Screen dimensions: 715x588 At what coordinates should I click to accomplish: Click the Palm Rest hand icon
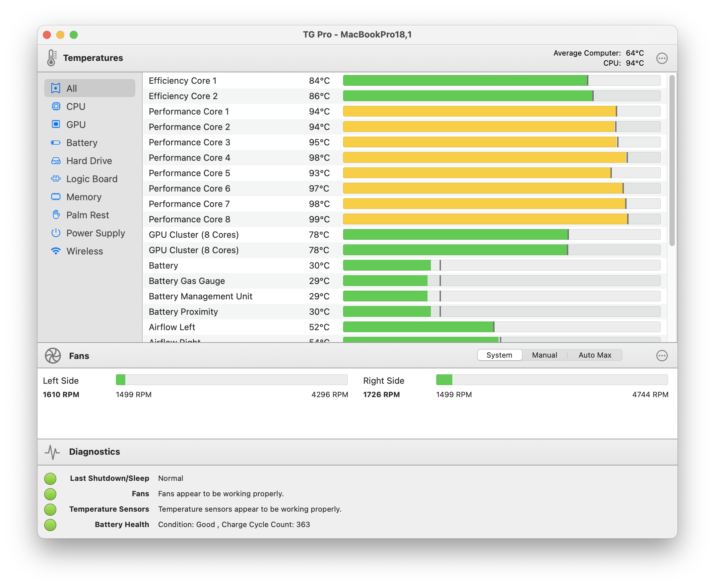pos(56,215)
